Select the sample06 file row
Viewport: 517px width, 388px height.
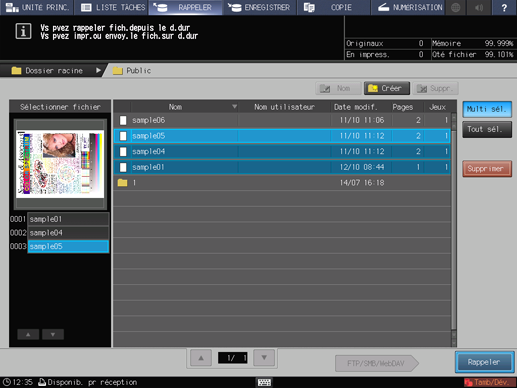click(282, 120)
